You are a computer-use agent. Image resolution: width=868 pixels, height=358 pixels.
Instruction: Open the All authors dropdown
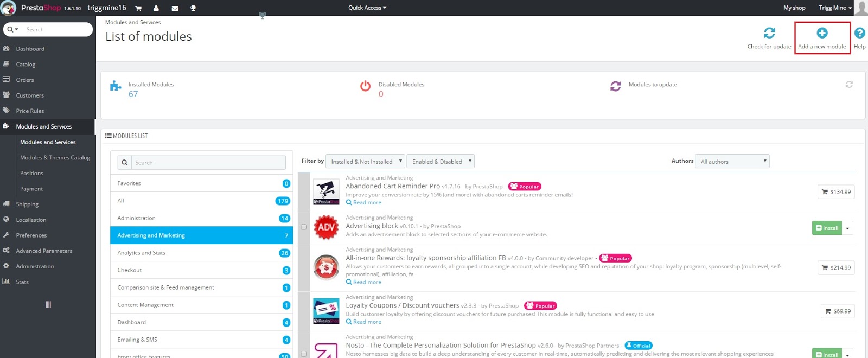732,161
